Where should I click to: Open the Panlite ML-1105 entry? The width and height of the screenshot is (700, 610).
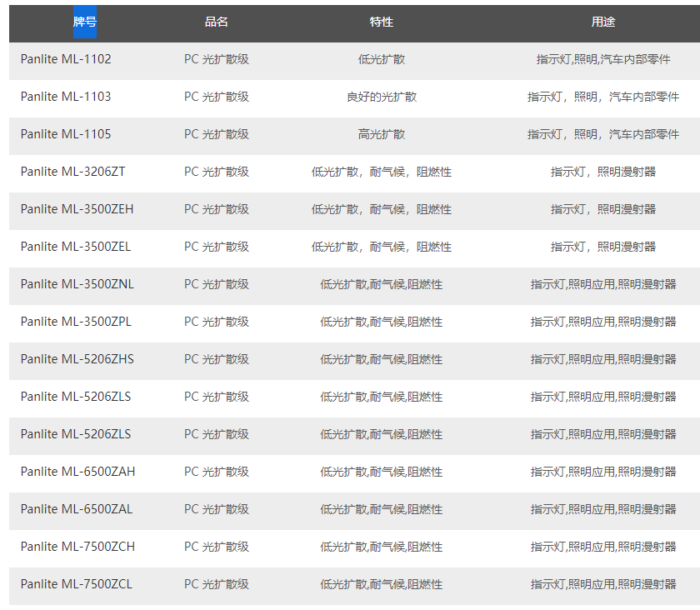coord(66,134)
